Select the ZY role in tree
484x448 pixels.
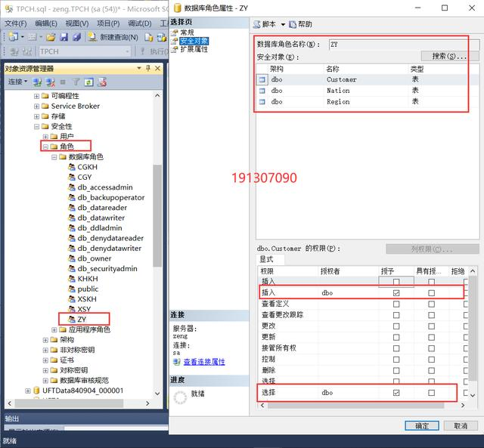click(x=82, y=319)
